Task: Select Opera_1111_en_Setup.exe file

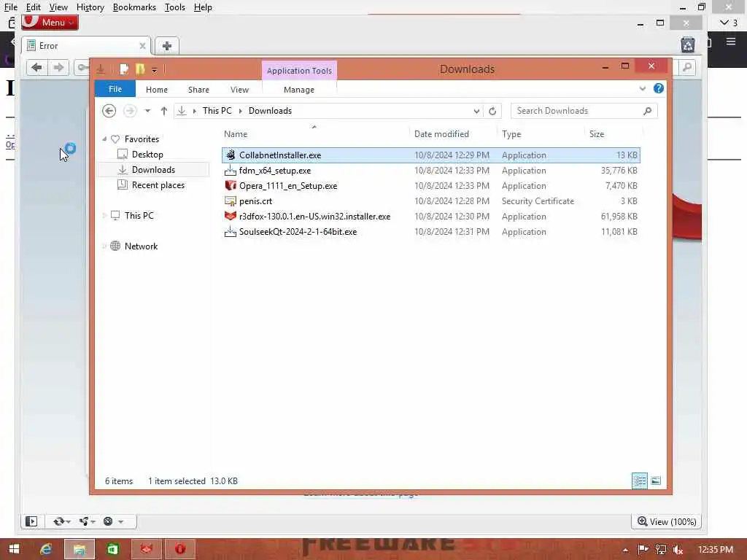Action: coord(430,186)
